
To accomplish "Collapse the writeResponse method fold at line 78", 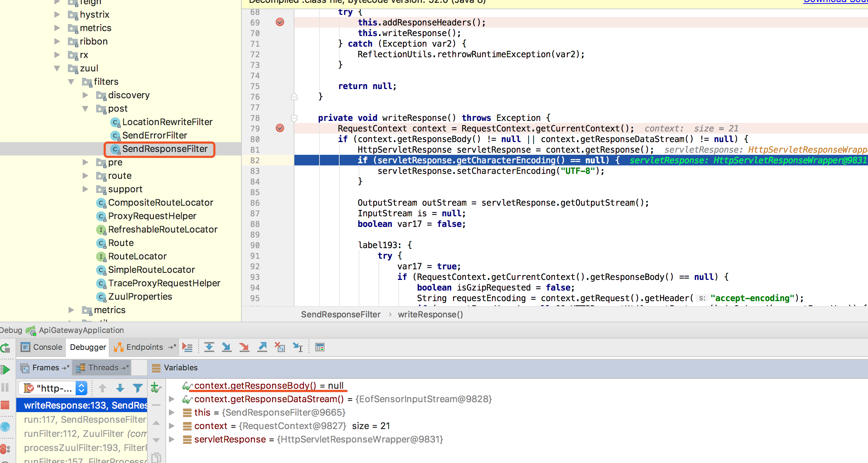I will tap(294, 118).
